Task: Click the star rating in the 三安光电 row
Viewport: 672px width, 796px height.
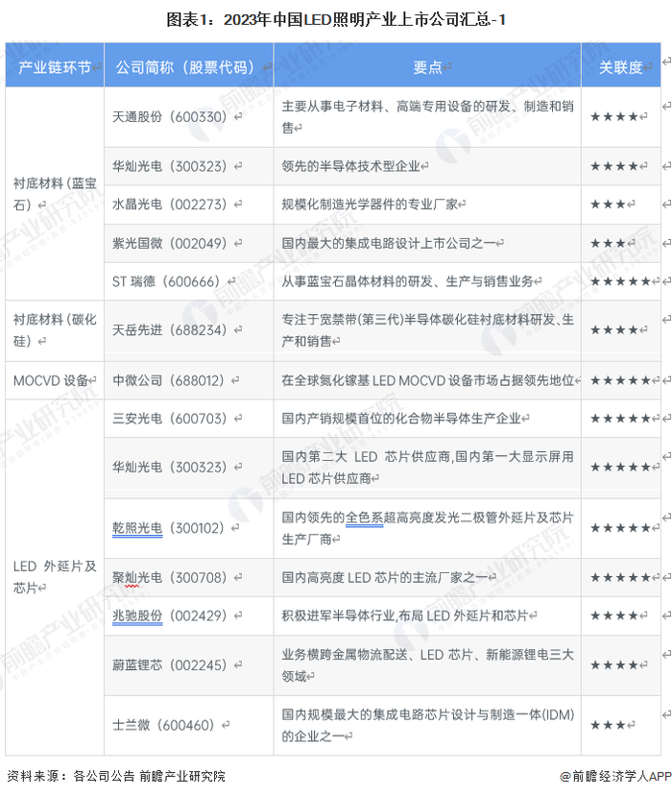Action: [620, 419]
